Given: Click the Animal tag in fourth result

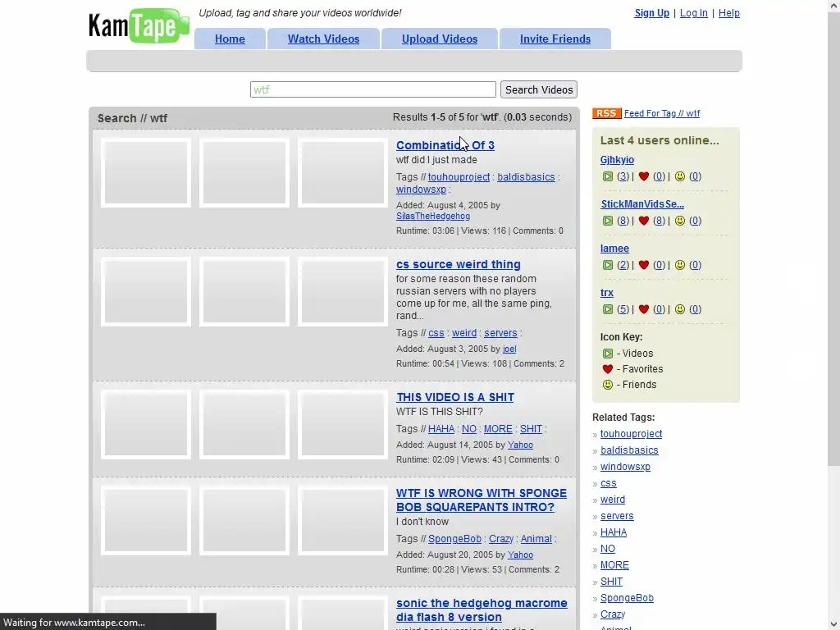Looking at the screenshot, I should coord(536,539).
